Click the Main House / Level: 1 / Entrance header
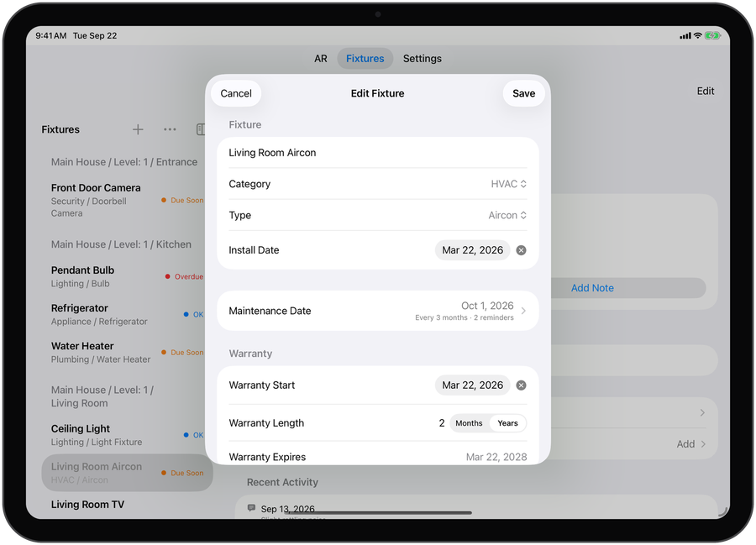 coord(124,162)
